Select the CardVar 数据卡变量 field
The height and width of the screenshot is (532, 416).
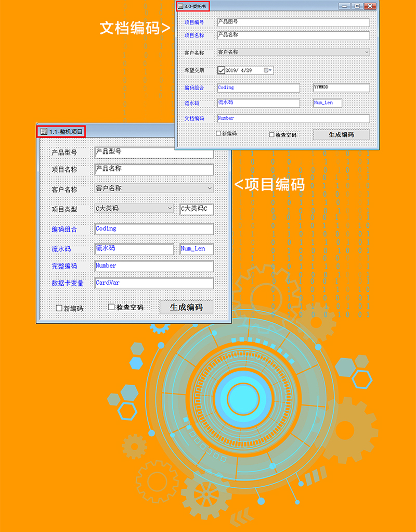pyautogui.click(x=153, y=284)
